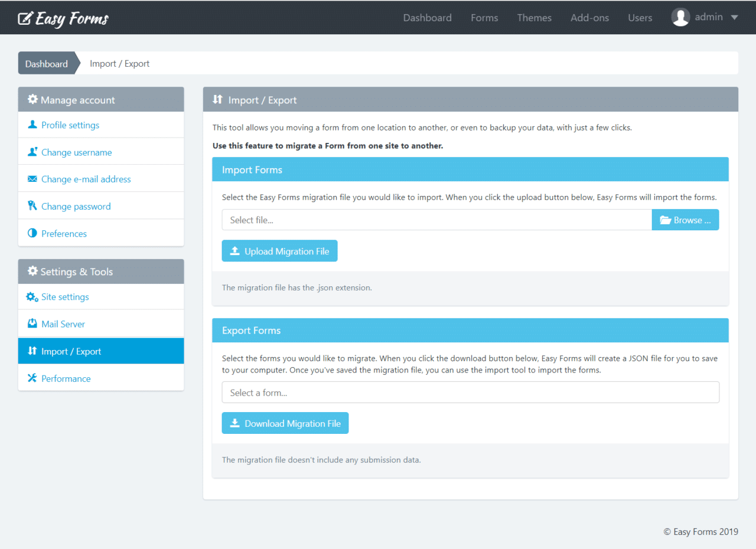
Task: Click the admin user avatar icon
Action: click(681, 17)
